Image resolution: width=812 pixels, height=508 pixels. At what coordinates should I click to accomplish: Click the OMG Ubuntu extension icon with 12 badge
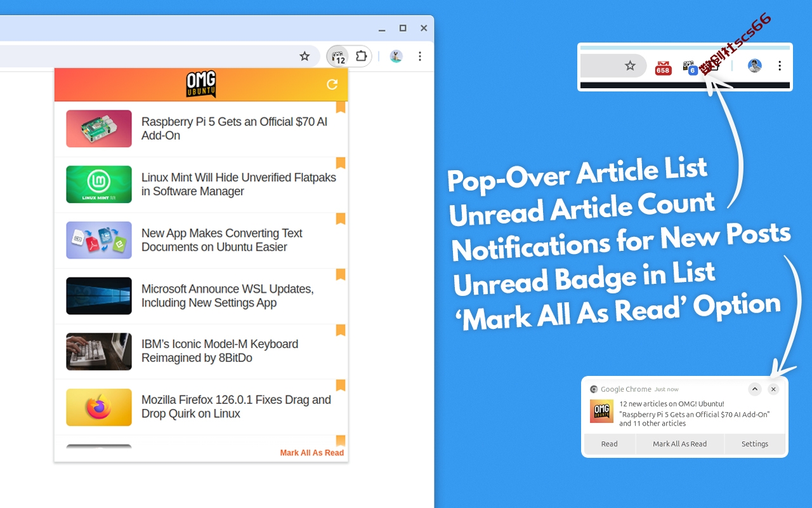coord(339,57)
